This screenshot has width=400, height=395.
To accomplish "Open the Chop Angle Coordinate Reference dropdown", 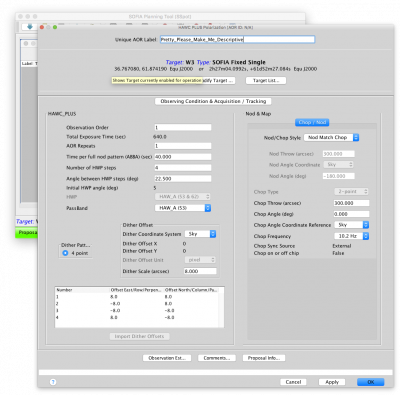I will 352,225.
